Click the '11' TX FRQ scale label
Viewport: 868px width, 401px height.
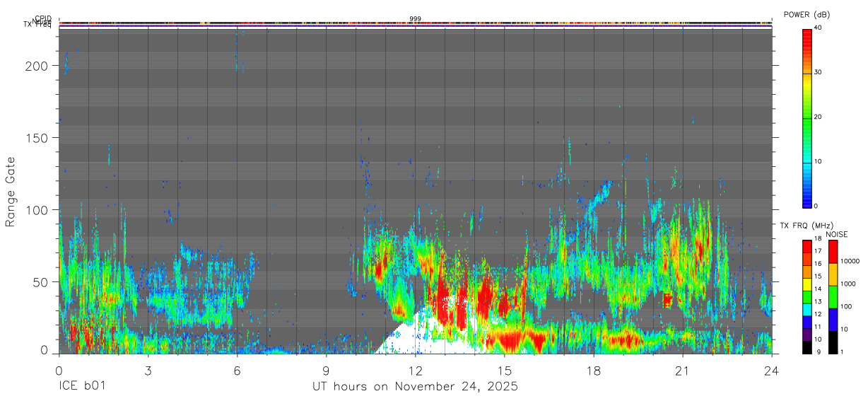click(x=818, y=327)
